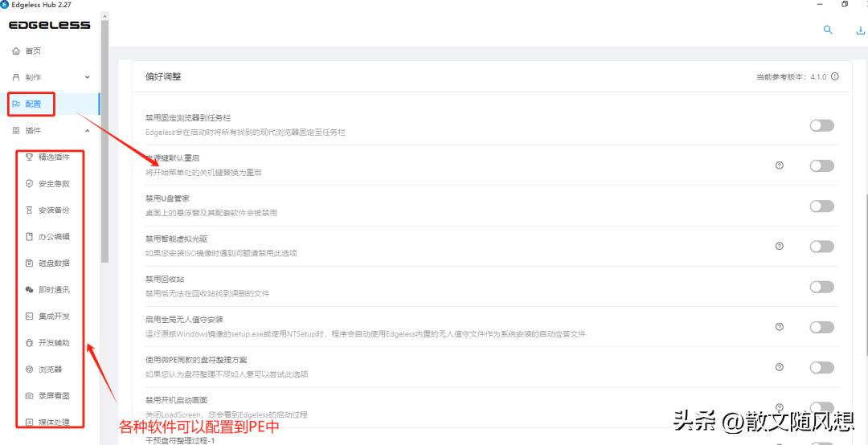
Task: Open help icon for 启用全局无人值守安装
Action: click(x=780, y=327)
